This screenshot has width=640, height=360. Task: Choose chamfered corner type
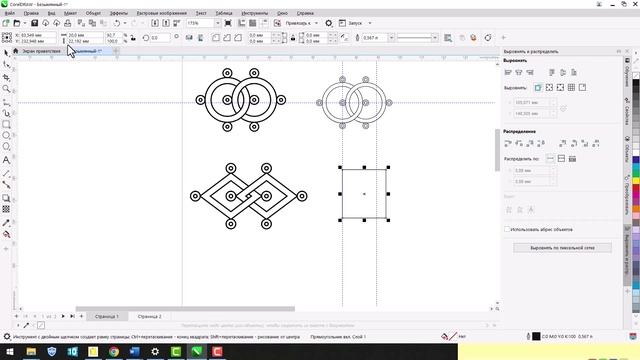pos(238,38)
